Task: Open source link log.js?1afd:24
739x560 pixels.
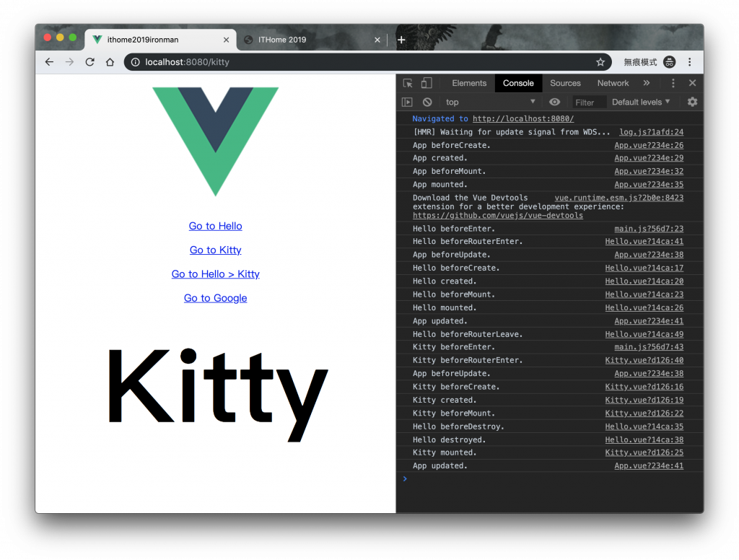Action: 652,132
